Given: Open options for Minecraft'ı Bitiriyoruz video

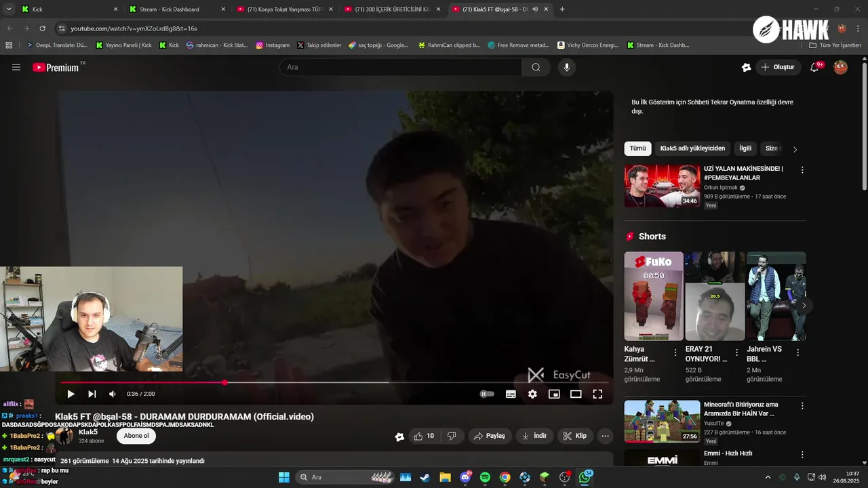Looking at the screenshot, I should point(802,406).
